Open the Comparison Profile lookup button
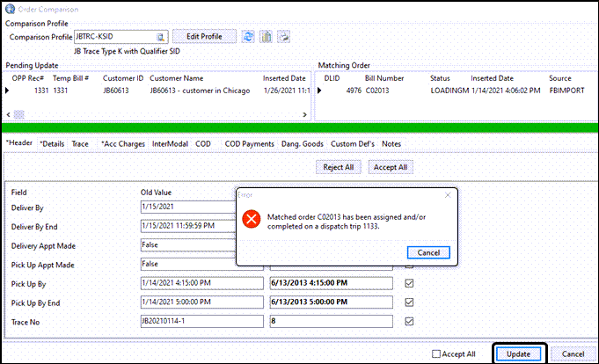 tap(161, 37)
